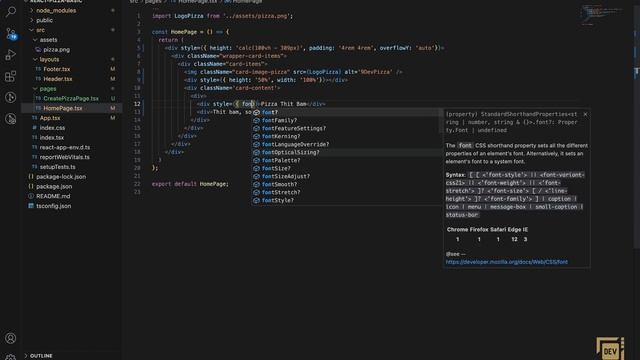Select the fontFamily? suggestion
Viewport: 640px width, 360px height.
pyautogui.click(x=347, y=120)
